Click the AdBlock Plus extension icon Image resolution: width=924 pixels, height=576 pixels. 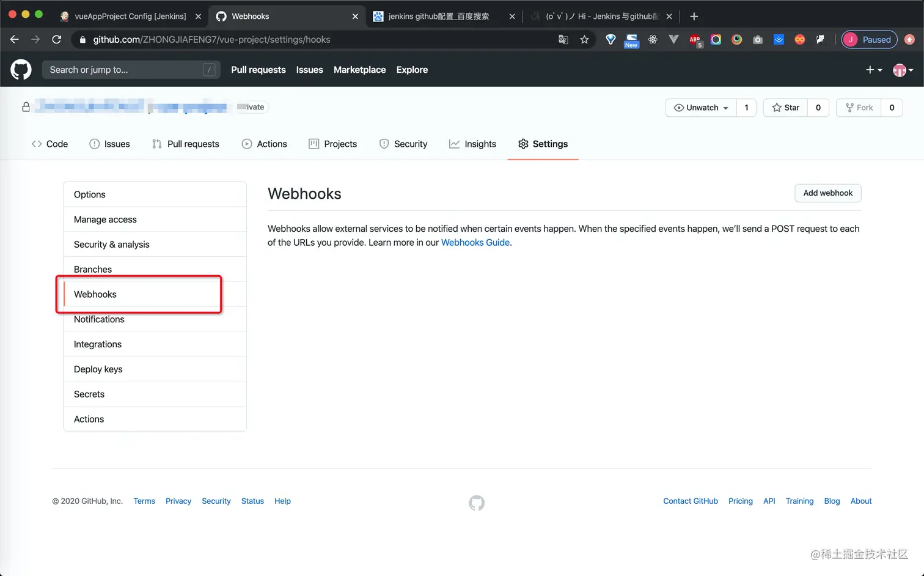tap(695, 40)
